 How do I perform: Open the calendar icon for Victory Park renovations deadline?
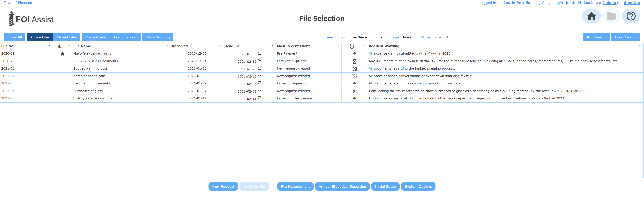point(259,98)
